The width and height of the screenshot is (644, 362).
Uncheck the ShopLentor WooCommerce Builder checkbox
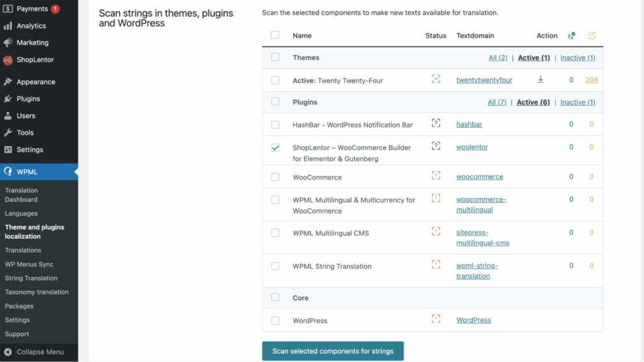(275, 149)
